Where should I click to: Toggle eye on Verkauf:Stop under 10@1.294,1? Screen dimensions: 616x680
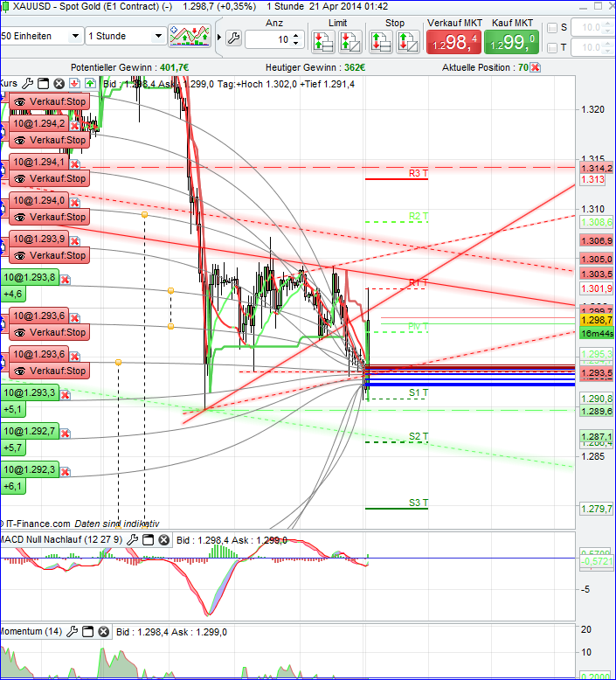[x=19, y=178]
